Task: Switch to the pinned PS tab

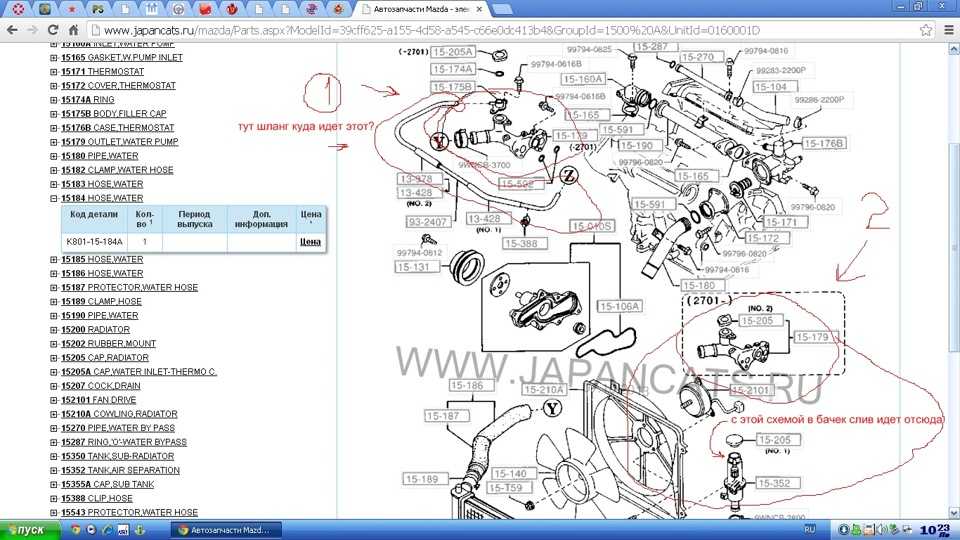Action: tap(97, 9)
